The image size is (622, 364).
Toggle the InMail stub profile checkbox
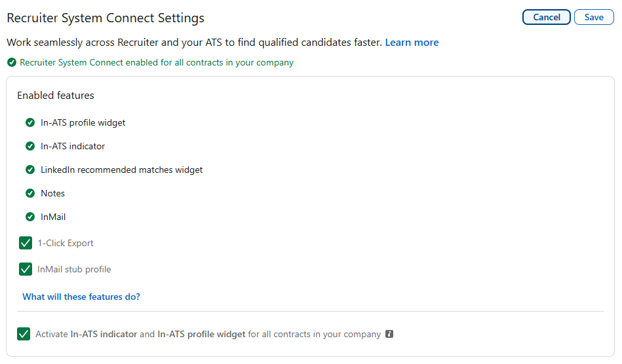pos(26,269)
